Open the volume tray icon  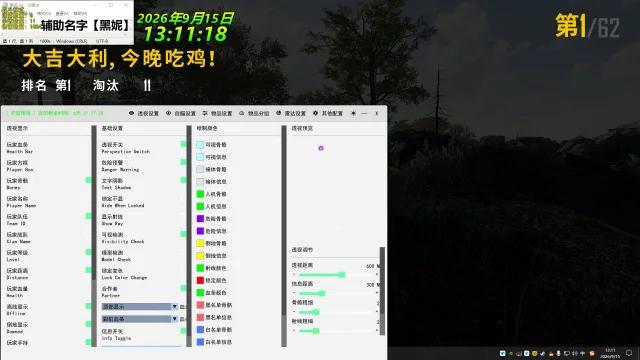pyautogui.click(x=575, y=353)
